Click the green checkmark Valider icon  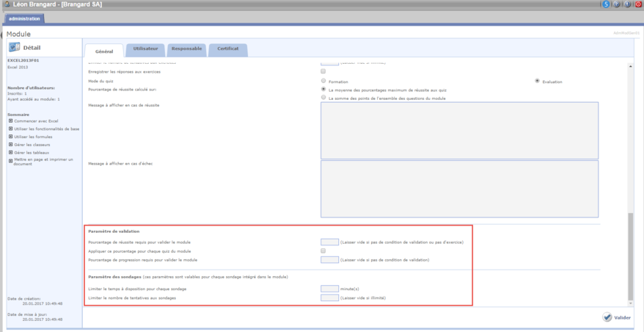coord(607,317)
